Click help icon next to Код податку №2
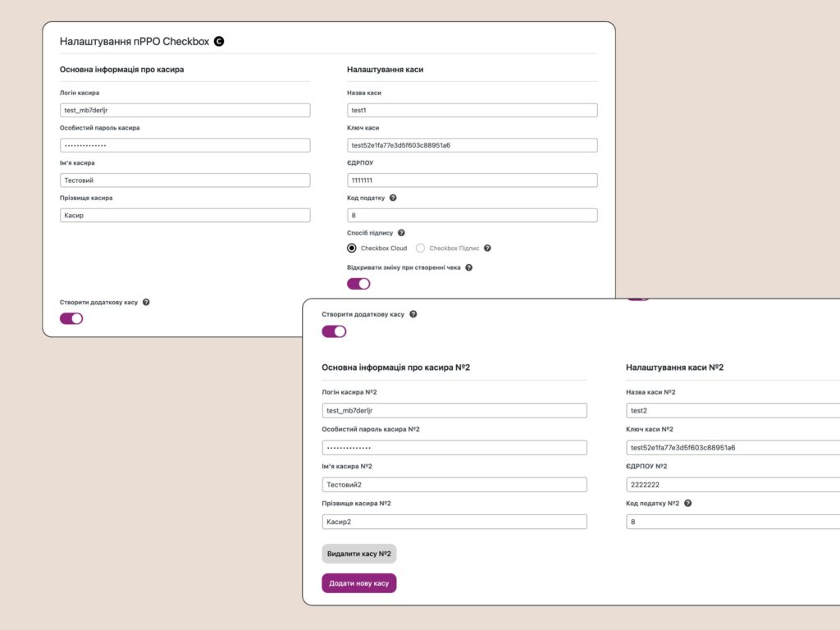 point(688,503)
